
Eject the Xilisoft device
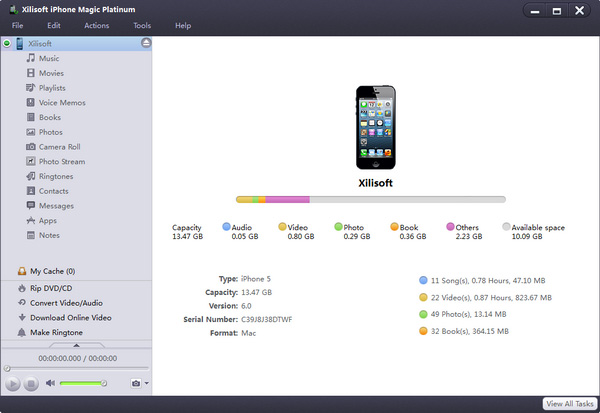[146, 44]
